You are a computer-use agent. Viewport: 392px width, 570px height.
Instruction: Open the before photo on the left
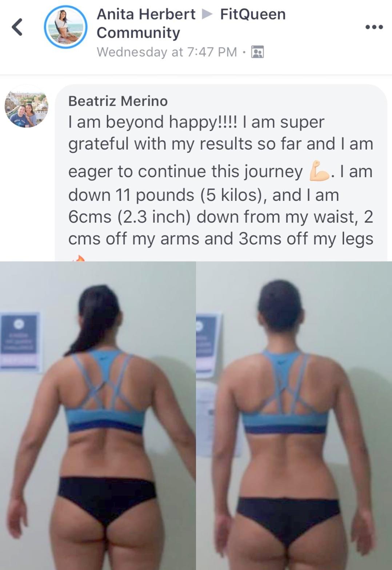pos(98,415)
